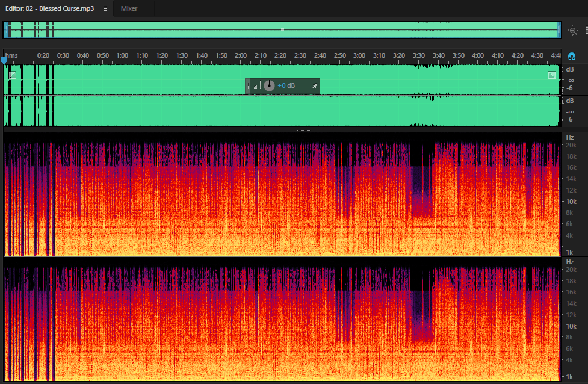This screenshot has height=384, width=588.
Task: Grab the HUD grip handle left of the knob
Action: coord(247,86)
